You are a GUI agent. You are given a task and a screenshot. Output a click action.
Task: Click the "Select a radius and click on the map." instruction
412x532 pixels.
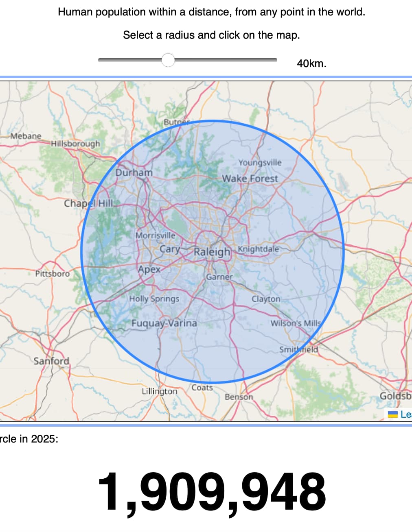pyautogui.click(x=212, y=35)
